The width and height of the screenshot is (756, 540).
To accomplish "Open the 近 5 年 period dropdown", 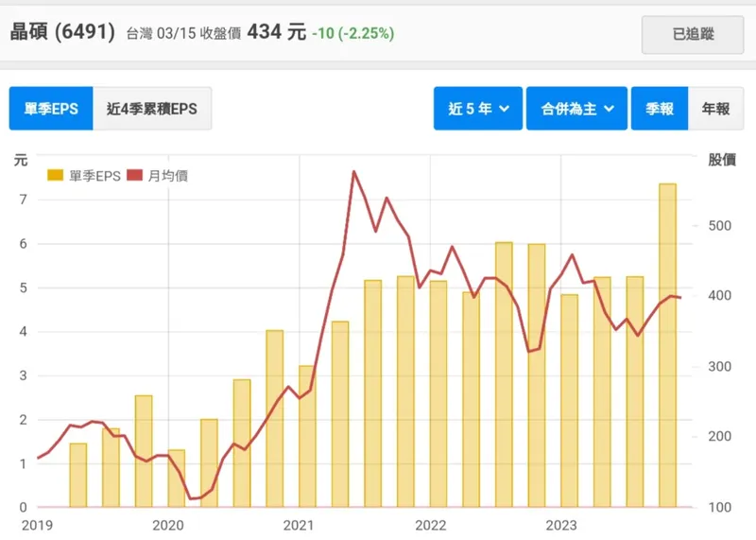I will pos(478,109).
